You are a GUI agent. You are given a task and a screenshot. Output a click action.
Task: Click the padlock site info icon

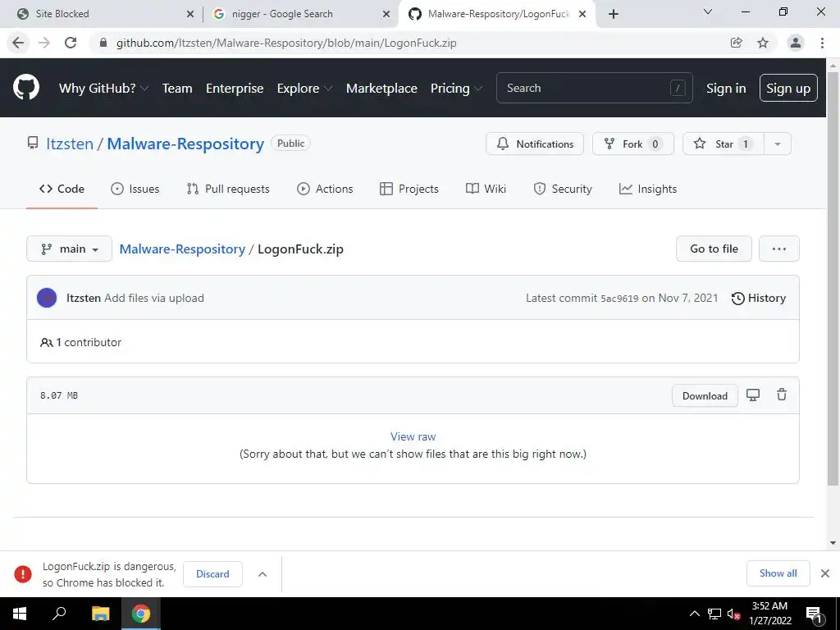pyautogui.click(x=103, y=43)
